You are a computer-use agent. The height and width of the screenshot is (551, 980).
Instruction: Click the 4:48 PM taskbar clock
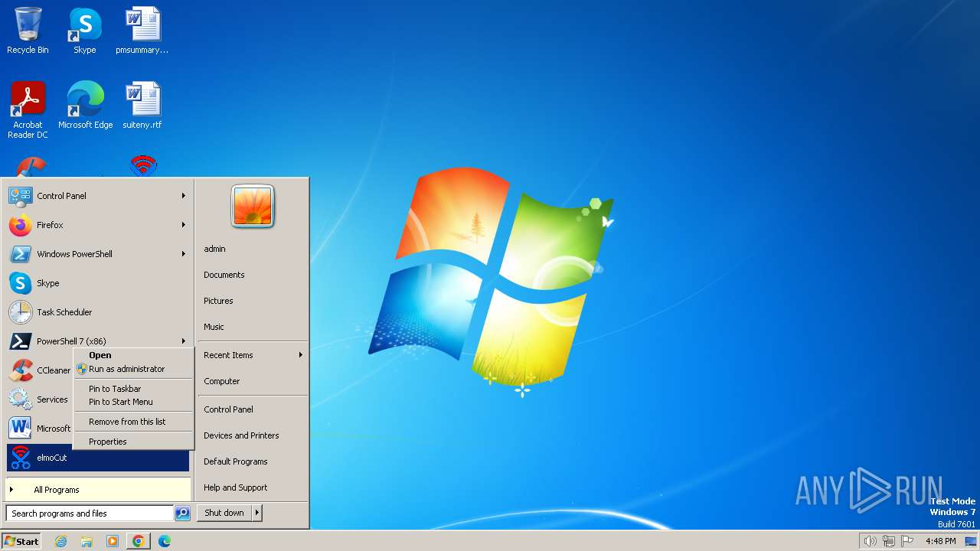[940, 541]
